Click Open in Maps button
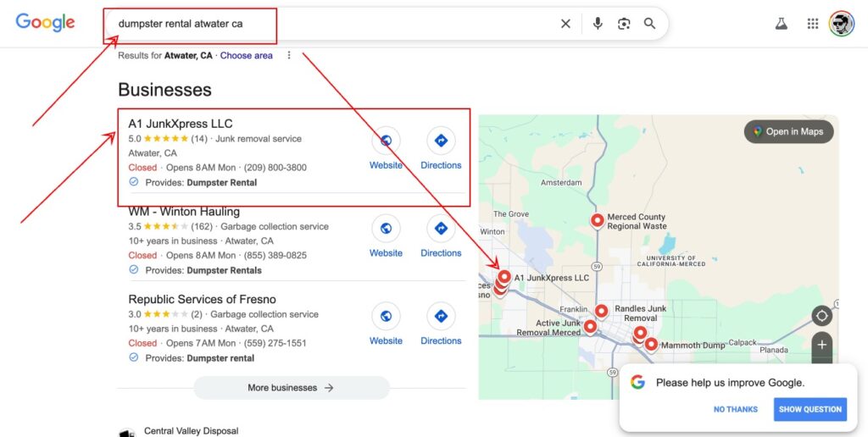Viewport: 868px width, 437px height. (788, 132)
